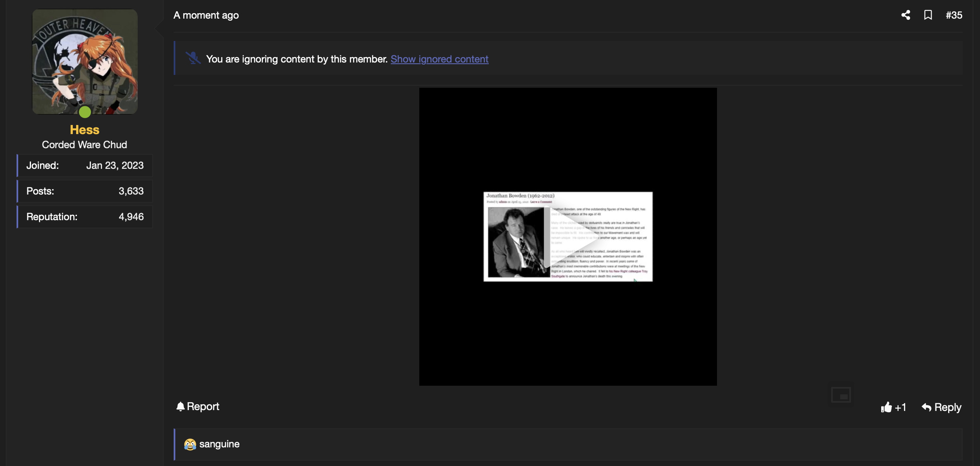The width and height of the screenshot is (980, 466).
Task: Click the Posts count 3,633
Action: coord(131,191)
